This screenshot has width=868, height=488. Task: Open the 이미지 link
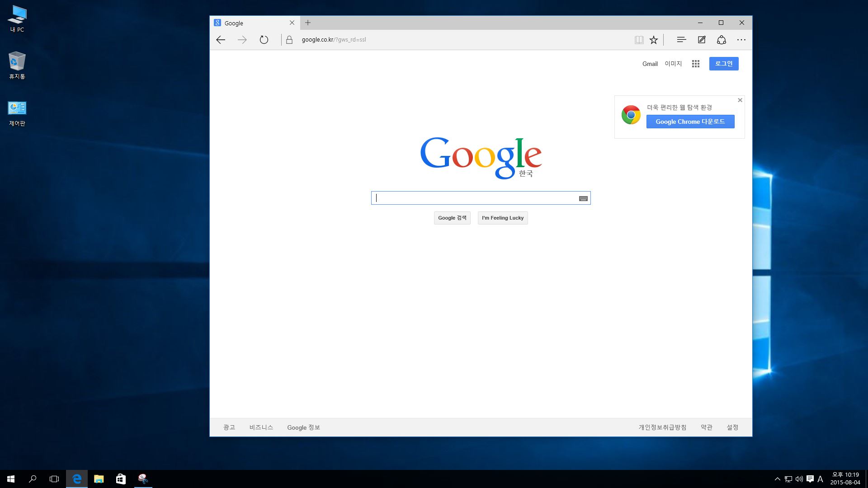tap(673, 64)
